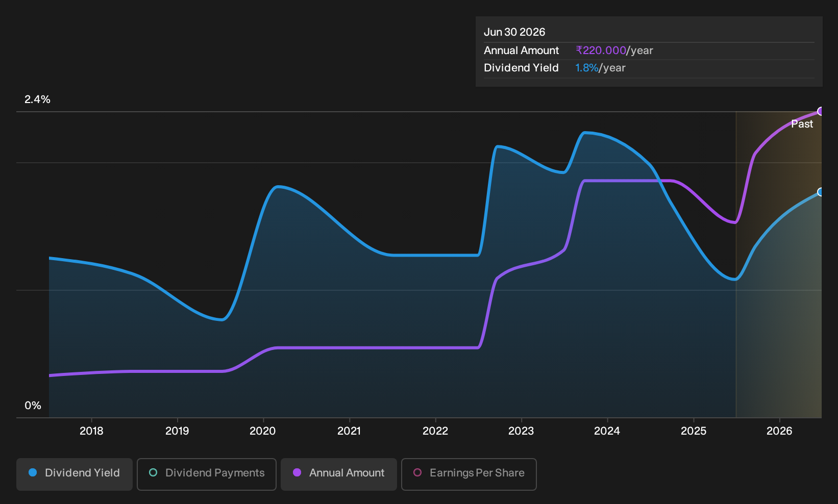Viewport: 838px width, 504px height.
Task: Click the teal Dividend Payments circle icon
Action: [153, 472]
